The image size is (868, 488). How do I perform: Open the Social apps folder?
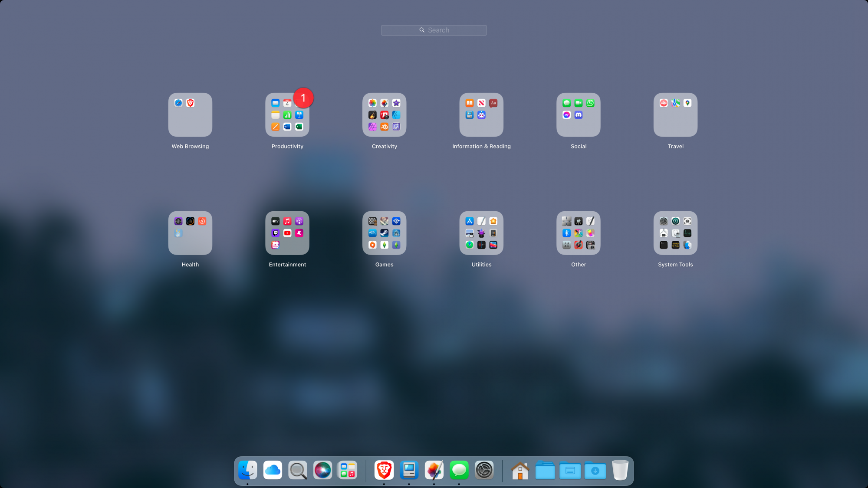pyautogui.click(x=579, y=115)
